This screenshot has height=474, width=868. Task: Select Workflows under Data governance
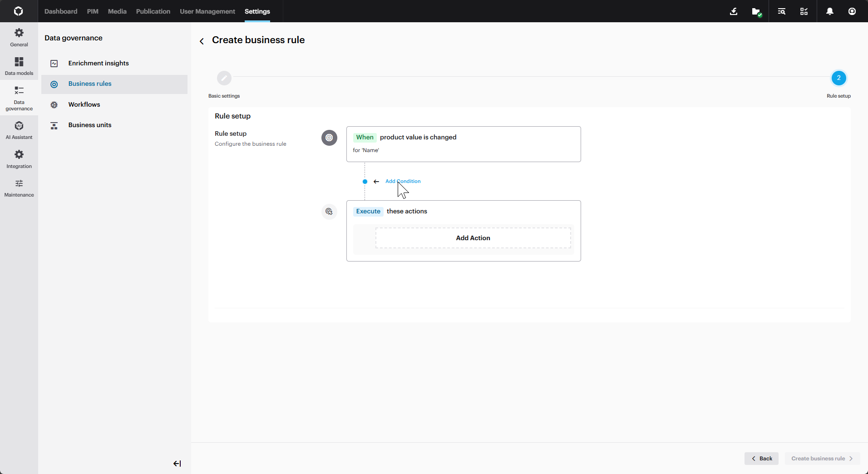(84, 104)
